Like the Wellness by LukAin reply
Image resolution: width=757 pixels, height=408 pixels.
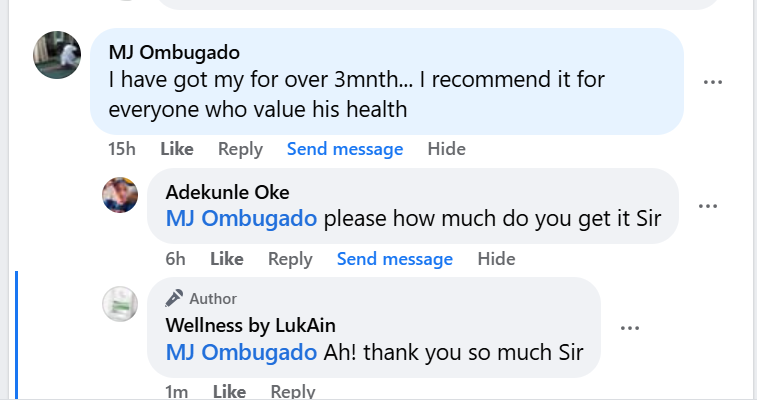[x=229, y=392]
